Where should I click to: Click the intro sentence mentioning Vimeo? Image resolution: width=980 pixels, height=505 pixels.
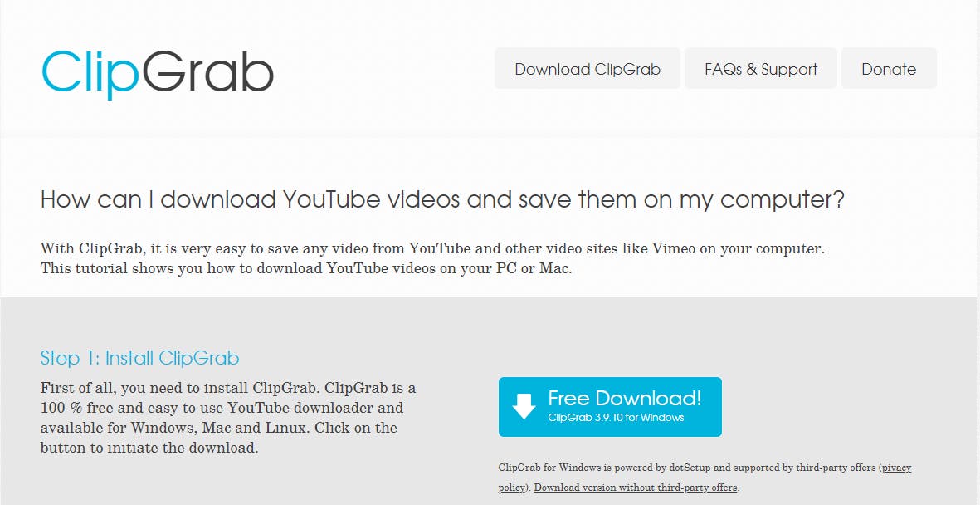[x=432, y=248]
